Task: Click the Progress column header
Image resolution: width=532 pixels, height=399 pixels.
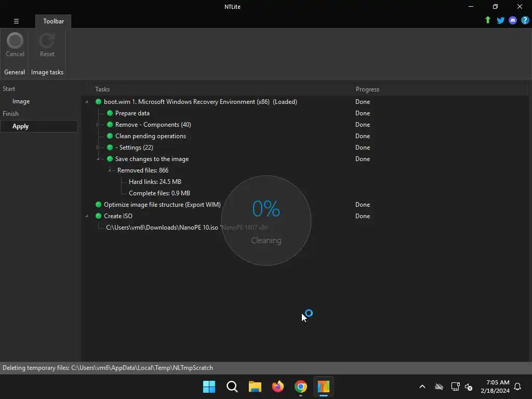Action: [367, 89]
